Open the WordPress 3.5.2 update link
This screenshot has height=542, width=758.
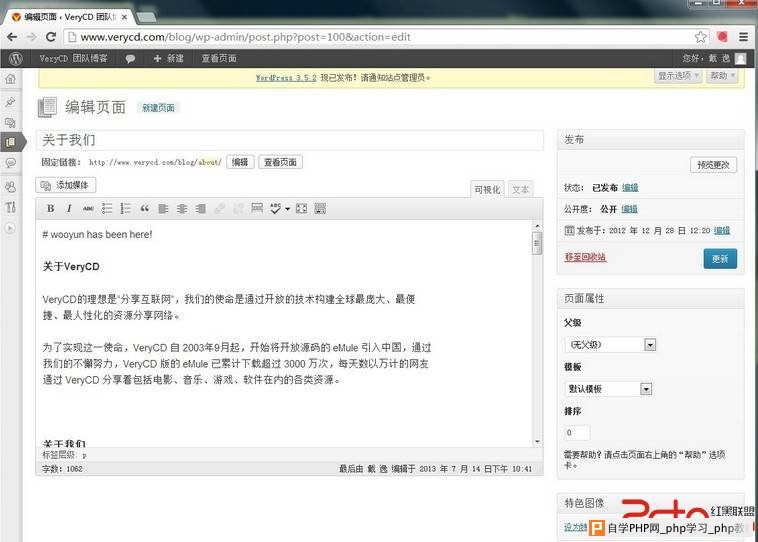click(x=286, y=77)
